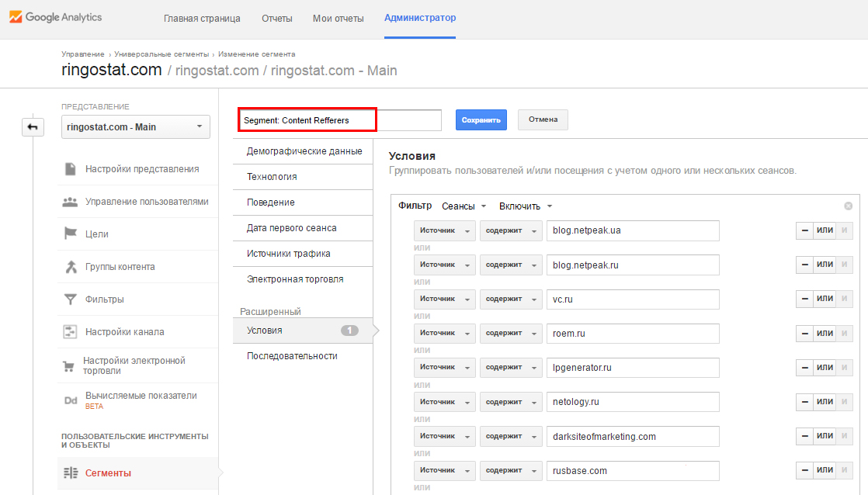The width and height of the screenshot is (868, 495).
Task: Click the segment name input field
Action: tap(340, 120)
